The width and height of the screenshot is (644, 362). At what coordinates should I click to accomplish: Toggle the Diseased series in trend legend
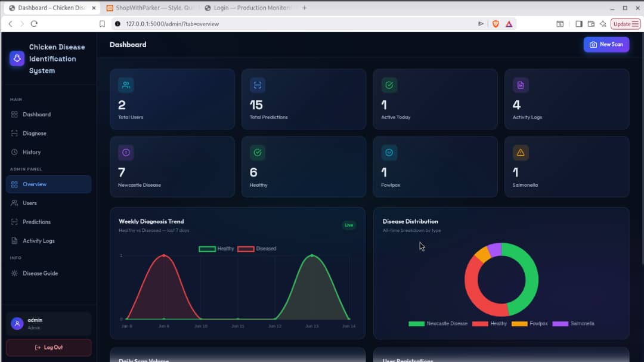click(256, 249)
